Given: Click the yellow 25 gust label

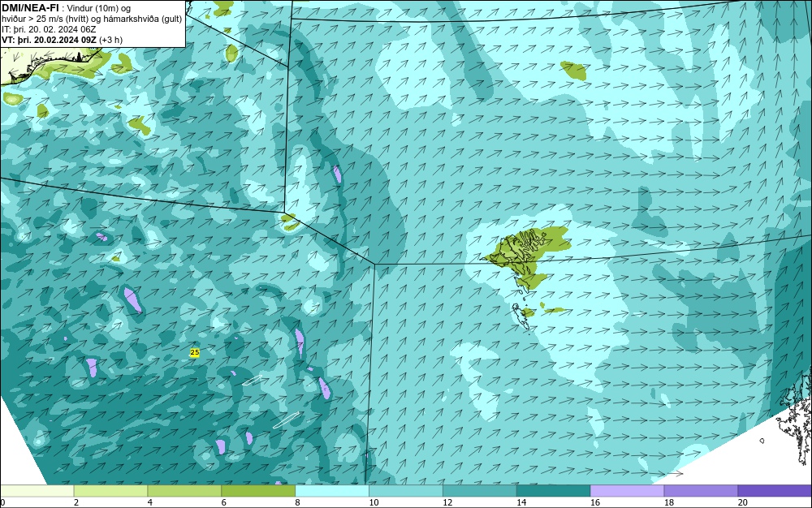Looking at the screenshot, I should [195, 352].
